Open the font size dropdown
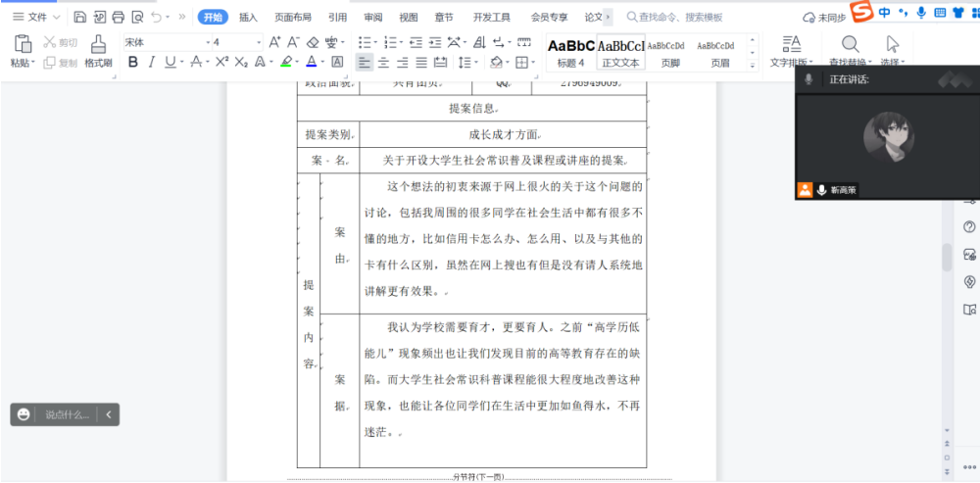 (236, 42)
